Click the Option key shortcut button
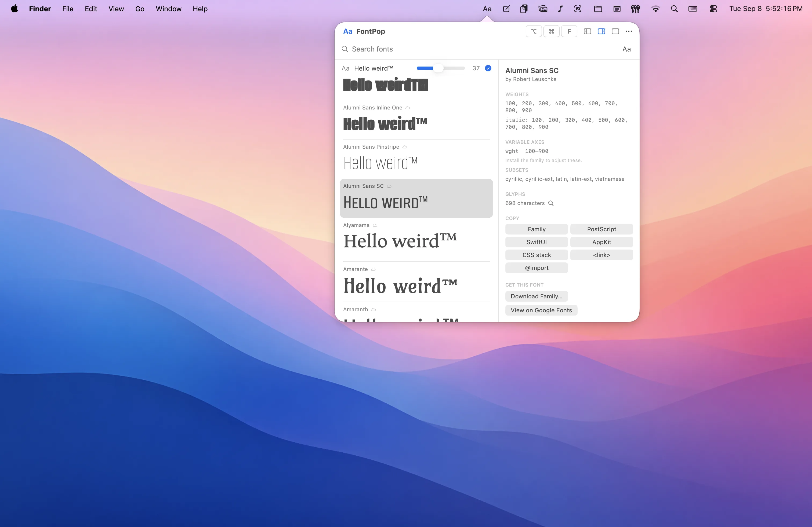 [x=534, y=31]
